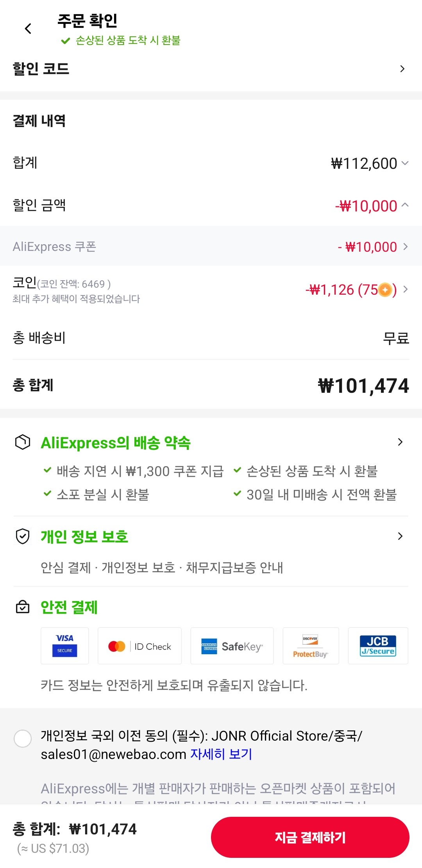Click the privacy protection shield icon
422x868 pixels.
23,536
